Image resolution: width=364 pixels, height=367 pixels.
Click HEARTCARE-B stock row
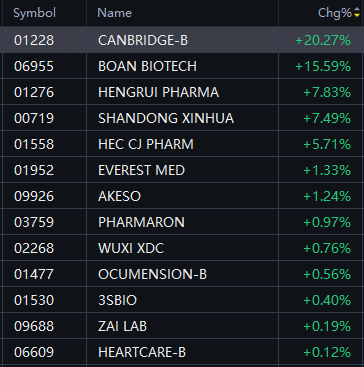182,352
